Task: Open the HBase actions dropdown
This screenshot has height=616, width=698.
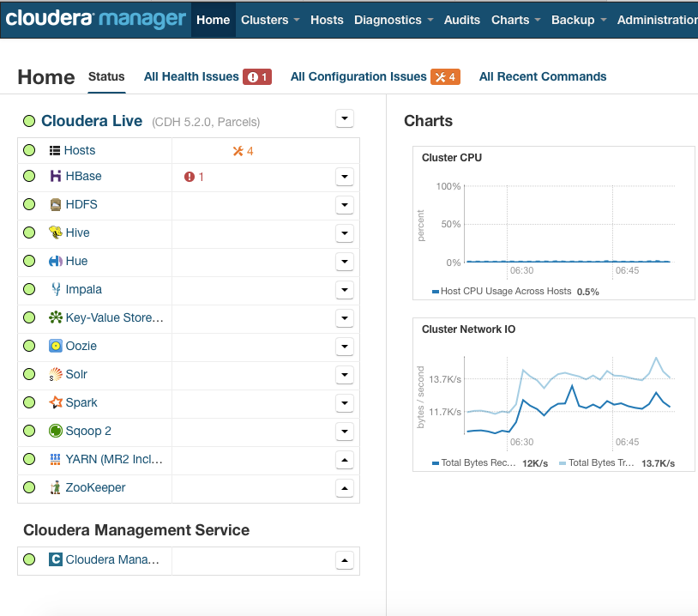Action: tap(345, 177)
